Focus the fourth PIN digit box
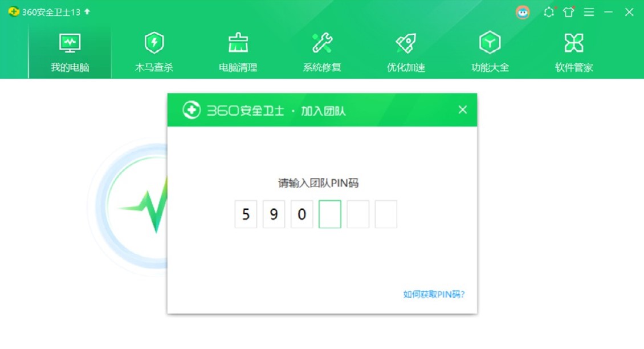The height and width of the screenshot is (349, 644). [x=330, y=214]
